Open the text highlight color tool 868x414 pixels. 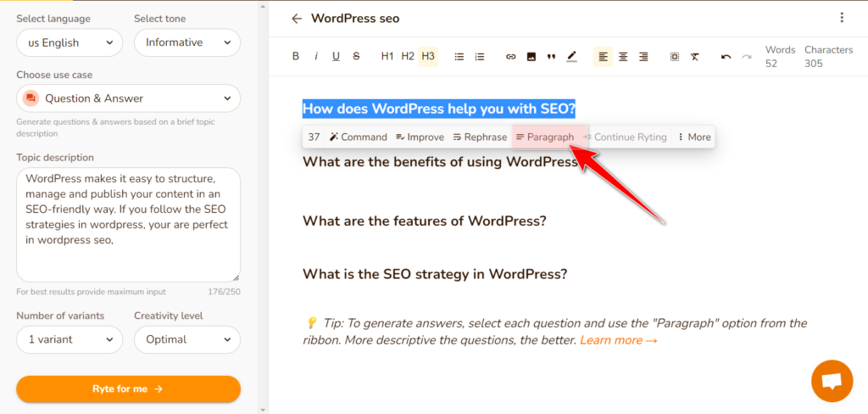tap(571, 57)
